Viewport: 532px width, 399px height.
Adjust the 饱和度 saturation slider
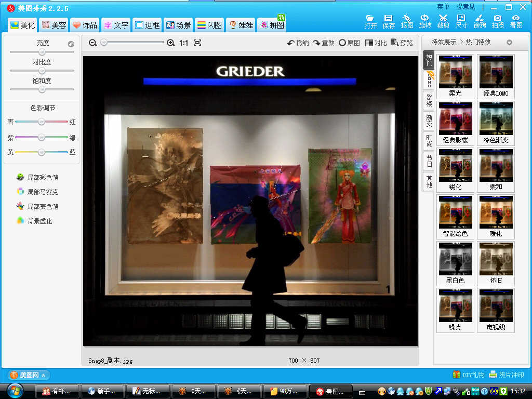[42, 89]
